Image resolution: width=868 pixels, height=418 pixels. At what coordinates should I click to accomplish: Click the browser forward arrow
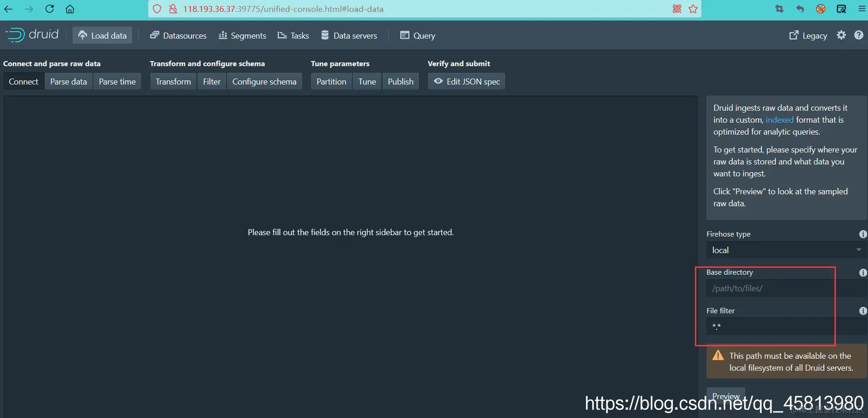tap(29, 9)
